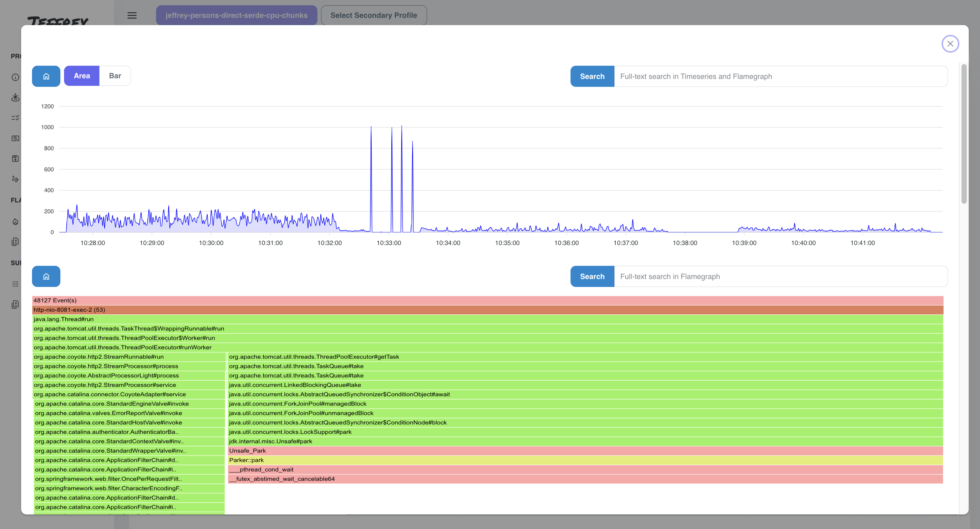980x529 pixels.
Task: Open the bottom document-diff icon in the sidebar
Action: [15, 304]
